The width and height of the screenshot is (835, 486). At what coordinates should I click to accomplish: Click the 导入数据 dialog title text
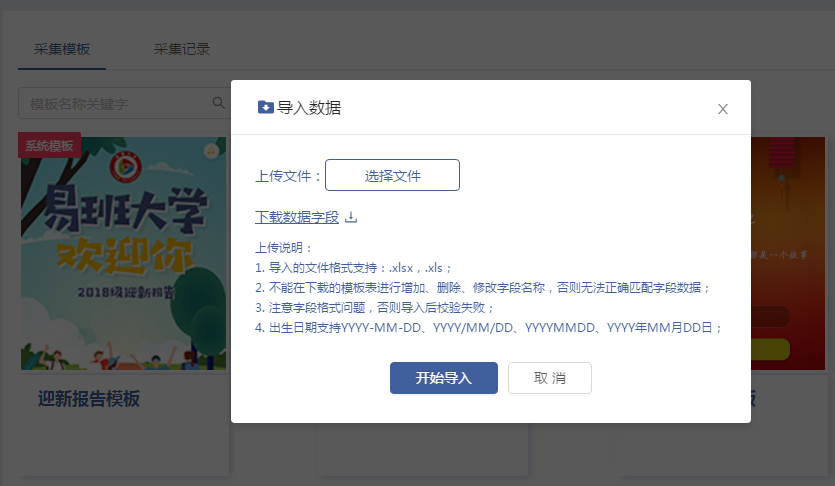pyautogui.click(x=309, y=108)
